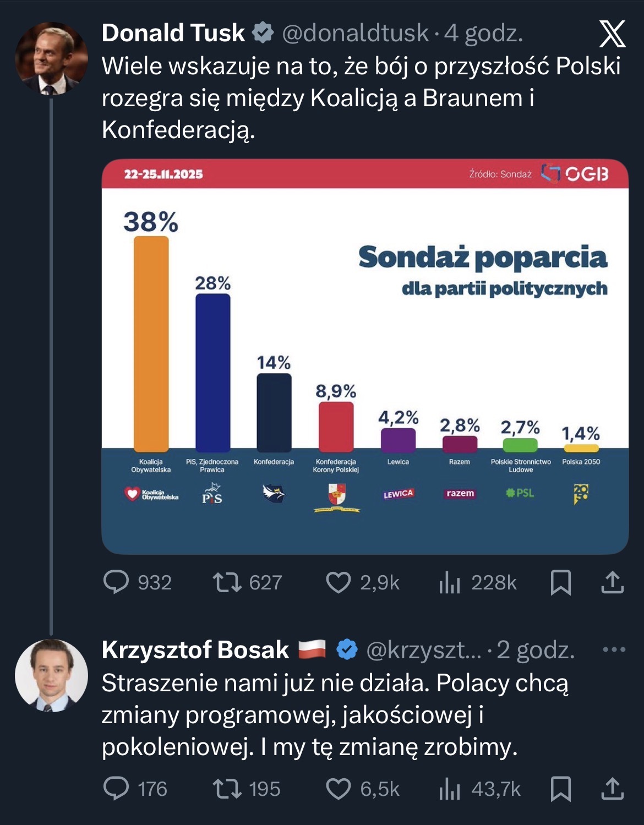Repost Donald Tusk's post
644x825 pixels.
tap(227, 582)
